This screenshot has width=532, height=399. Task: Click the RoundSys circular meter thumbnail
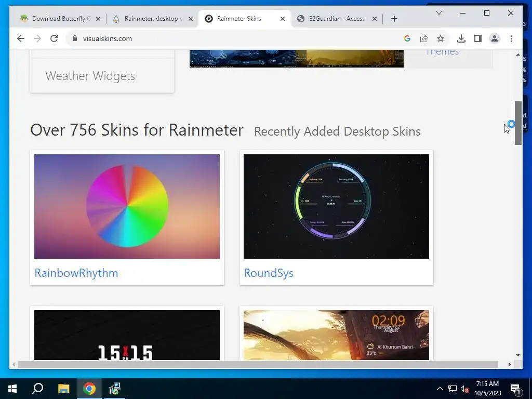coord(336,206)
